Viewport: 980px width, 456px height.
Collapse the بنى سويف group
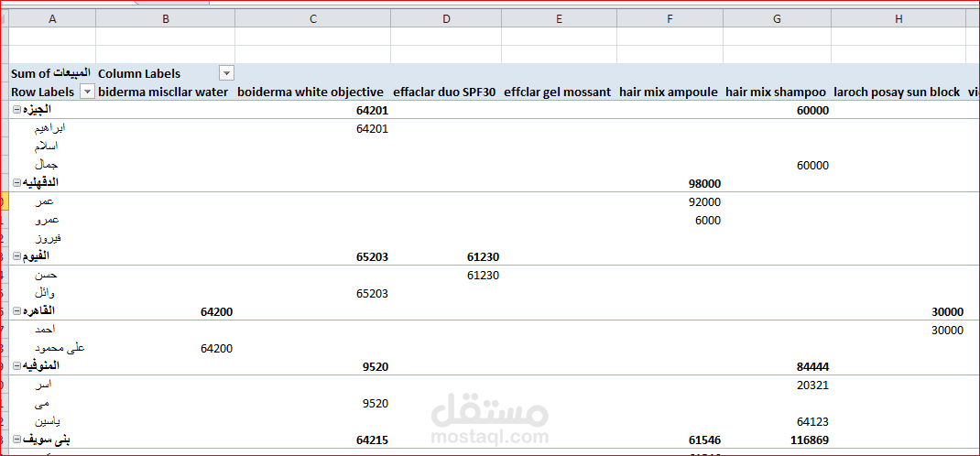[16, 440]
